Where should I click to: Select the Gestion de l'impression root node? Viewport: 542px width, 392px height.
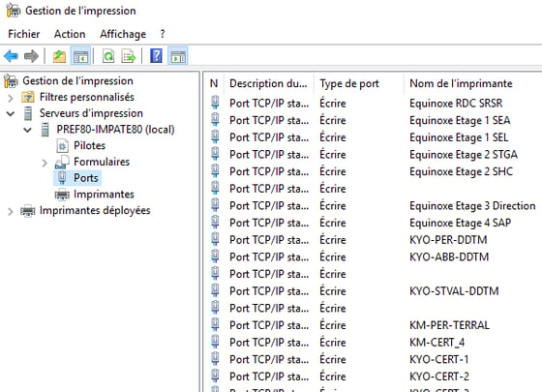point(77,81)
